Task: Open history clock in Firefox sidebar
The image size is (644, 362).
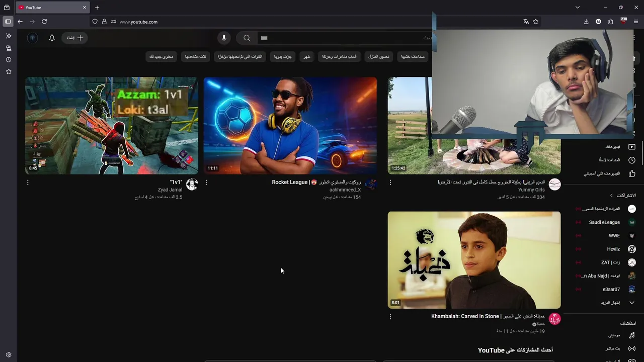Action: click(9, 60)
